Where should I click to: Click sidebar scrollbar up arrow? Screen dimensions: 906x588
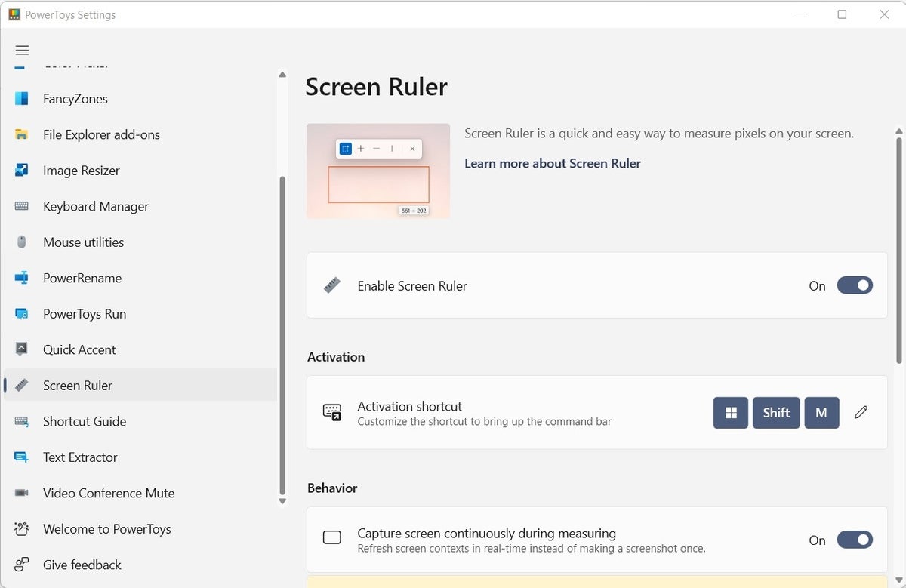(282, 75)
